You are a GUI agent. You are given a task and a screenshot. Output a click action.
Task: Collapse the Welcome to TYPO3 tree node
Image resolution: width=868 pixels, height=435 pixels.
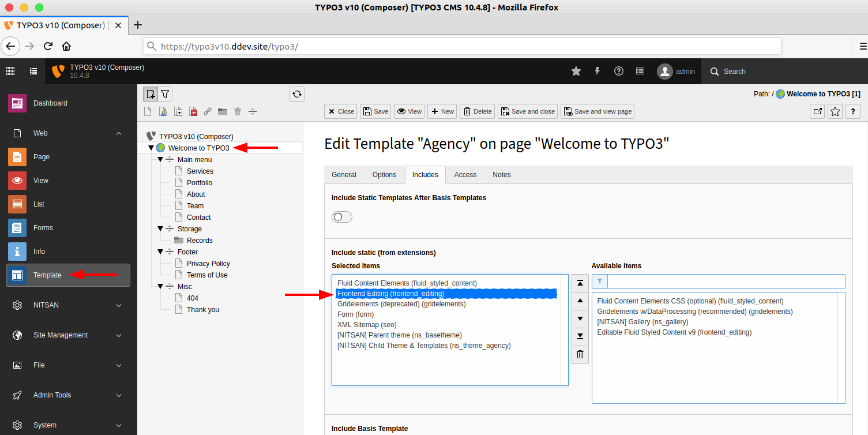tap(151, 148)
